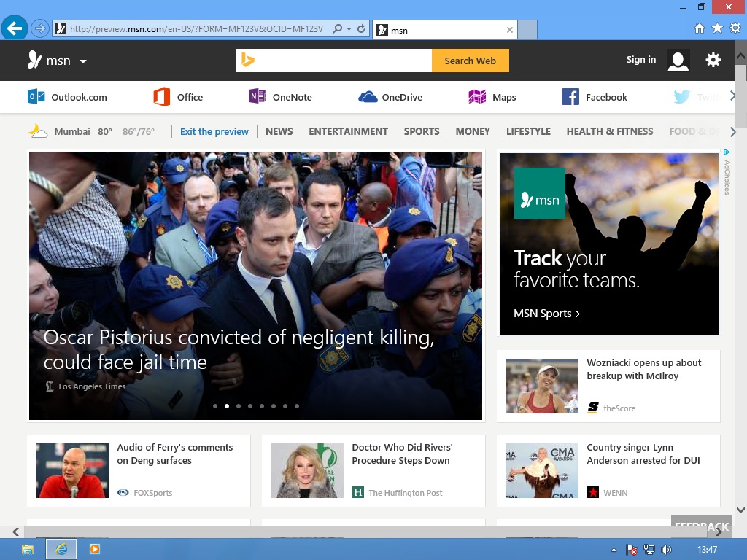Viewport: 747px width, 560px height.
Task: Show hidden tray icons arrow
Action: tap(614, 550)
